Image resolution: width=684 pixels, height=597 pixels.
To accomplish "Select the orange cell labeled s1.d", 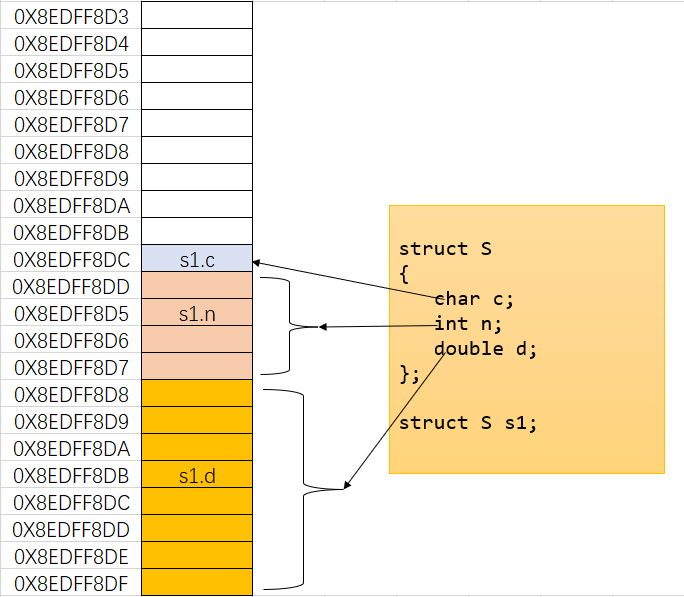I will click(196, 476).
